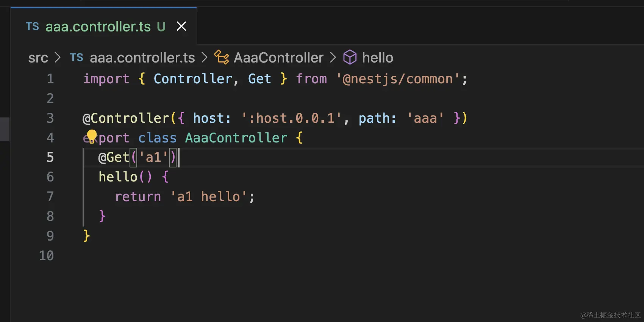Click the 'host:' property key
Screen dimensions: 644x322
pyautogui.click(x=212, y=118)
